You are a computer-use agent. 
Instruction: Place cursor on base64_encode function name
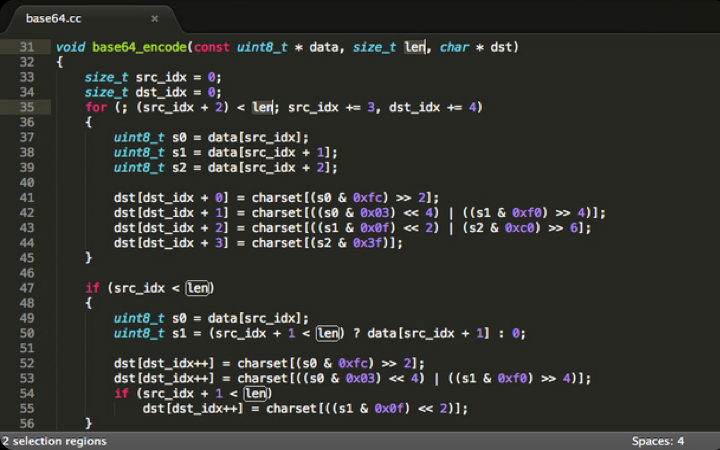click(x=140, y=47)
